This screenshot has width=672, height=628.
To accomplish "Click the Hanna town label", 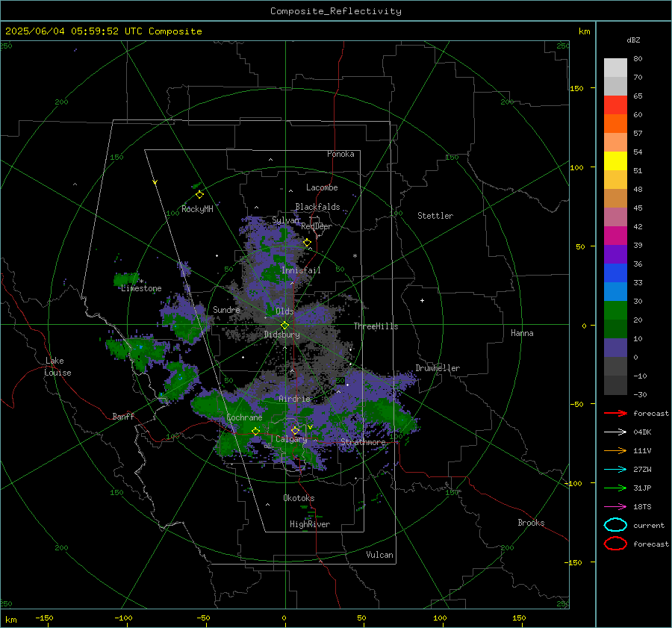I will pos(522,333).
